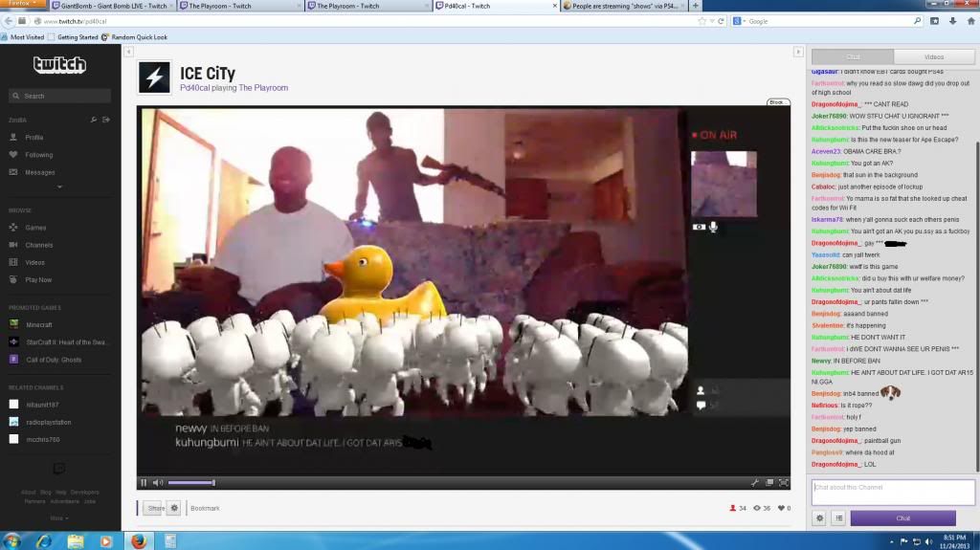
Task: Browse Videos in the sidebar
Action: click(x=34, y=262)
